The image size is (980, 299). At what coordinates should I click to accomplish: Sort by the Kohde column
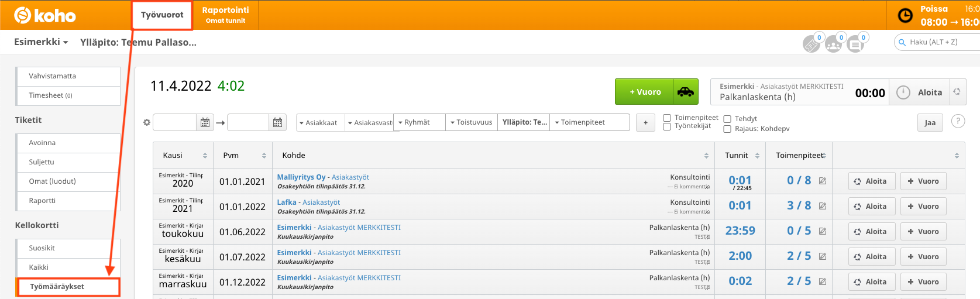(494, 156)
